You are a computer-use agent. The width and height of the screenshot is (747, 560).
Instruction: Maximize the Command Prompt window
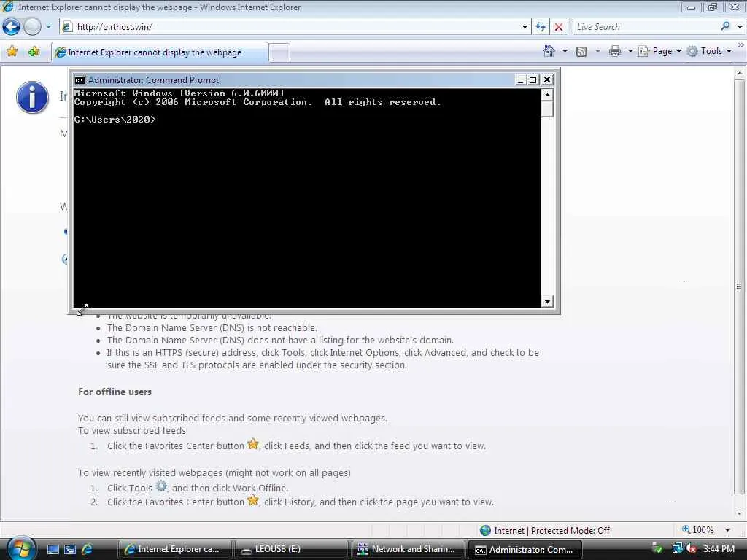[x=533, y=80]
